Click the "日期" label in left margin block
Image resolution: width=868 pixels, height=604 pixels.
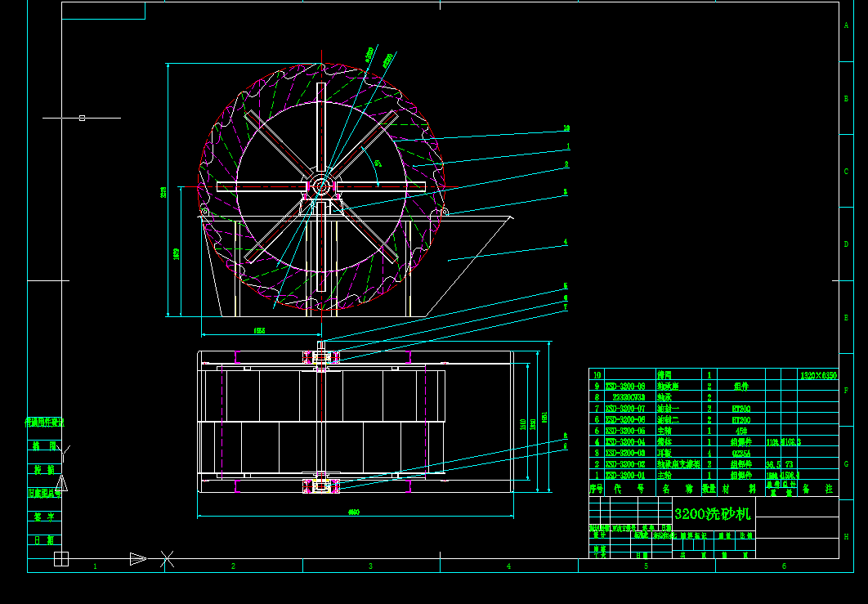(x=44, y=540)
